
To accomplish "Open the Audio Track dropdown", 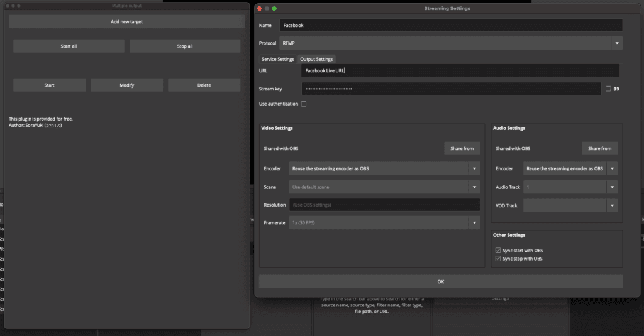I will [x=570, y=187].
